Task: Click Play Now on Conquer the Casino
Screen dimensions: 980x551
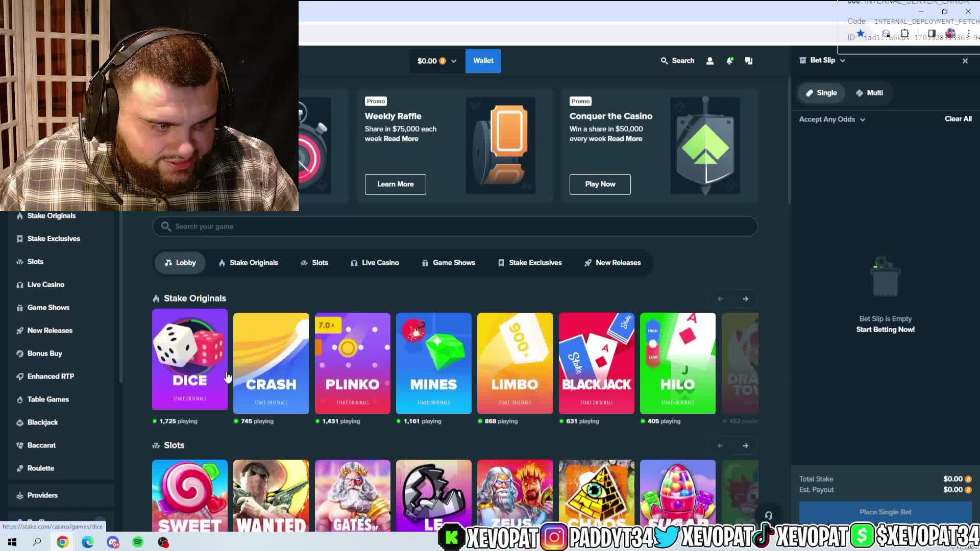Action: 600,184
